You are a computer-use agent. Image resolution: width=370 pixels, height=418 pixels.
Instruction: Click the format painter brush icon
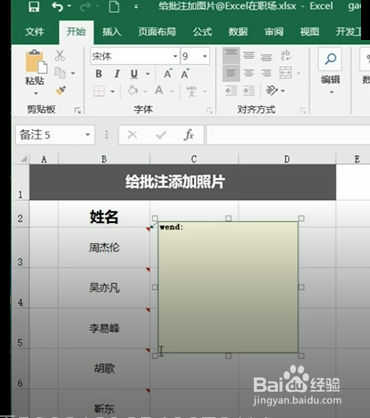[61, 90]
